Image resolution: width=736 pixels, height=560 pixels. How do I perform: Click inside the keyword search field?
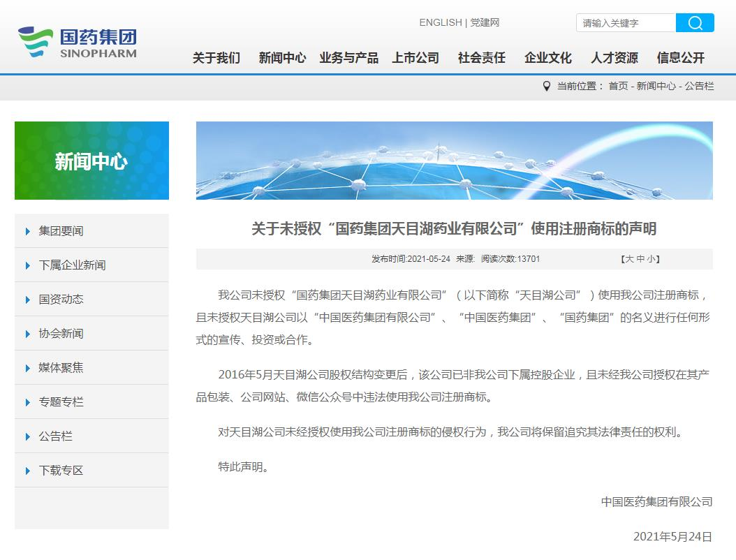tap(626, 23)
